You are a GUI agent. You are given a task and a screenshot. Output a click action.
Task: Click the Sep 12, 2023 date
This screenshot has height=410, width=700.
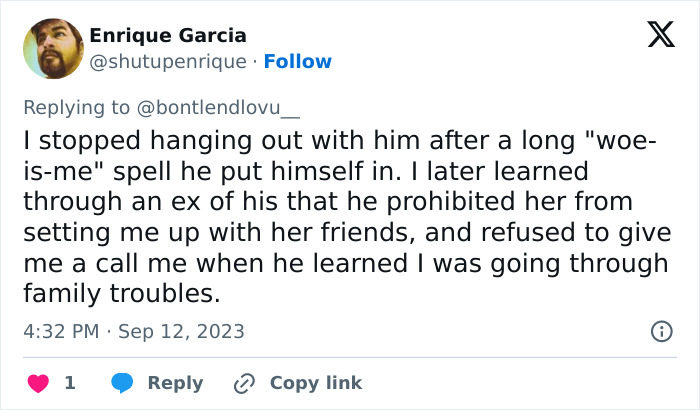pos(181,331)
